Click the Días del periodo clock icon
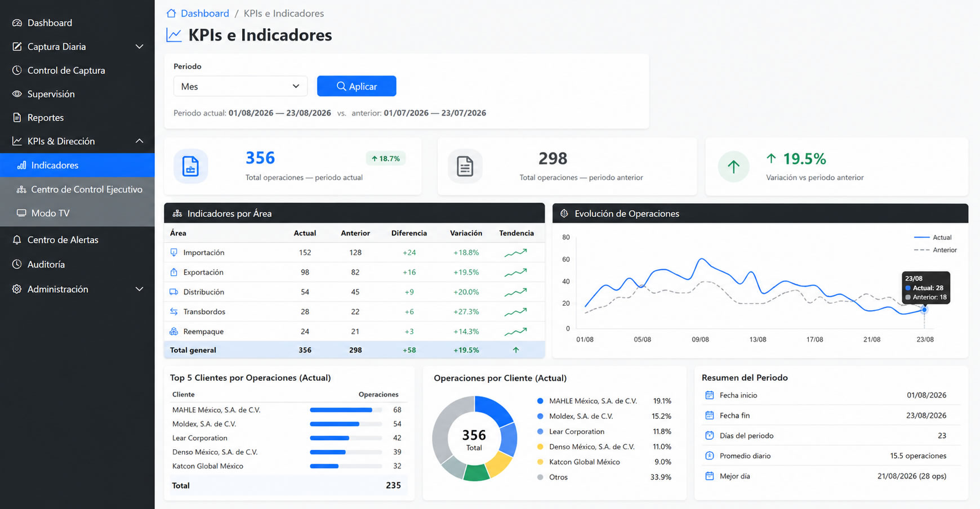This screenshot has width=980, height=509. [x=710, y=435]
